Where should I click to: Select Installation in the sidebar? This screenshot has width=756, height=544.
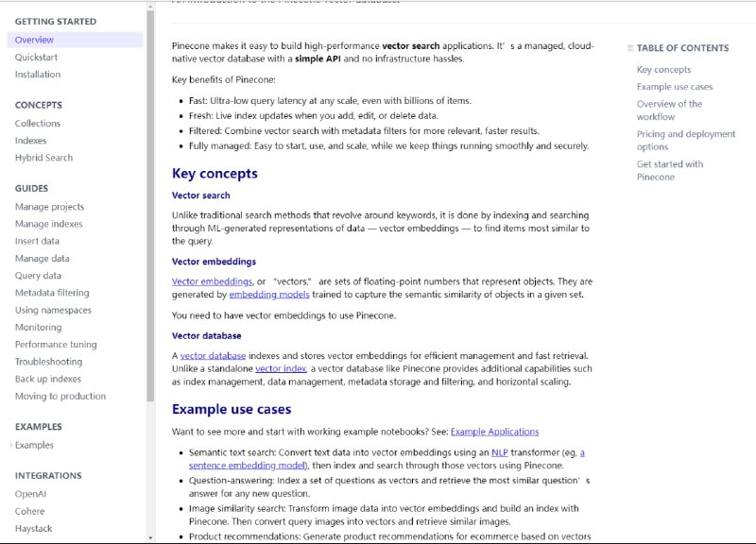[38, 75]
